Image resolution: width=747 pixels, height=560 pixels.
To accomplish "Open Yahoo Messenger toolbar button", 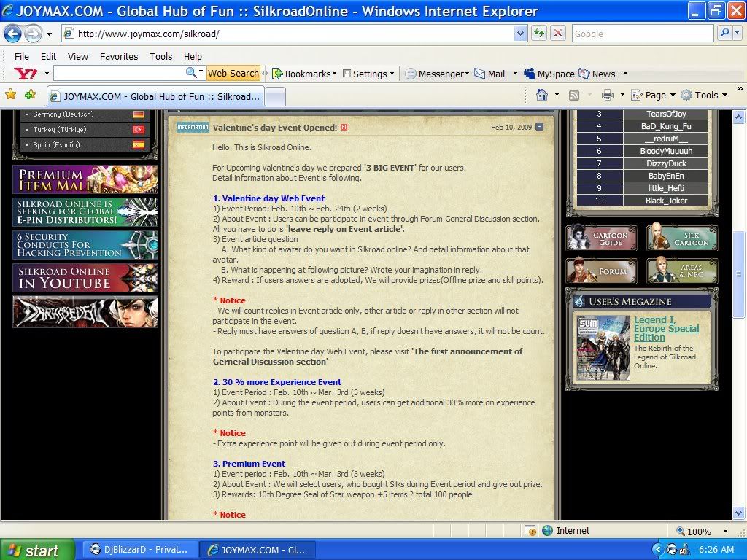I will [x=437, y=74].
